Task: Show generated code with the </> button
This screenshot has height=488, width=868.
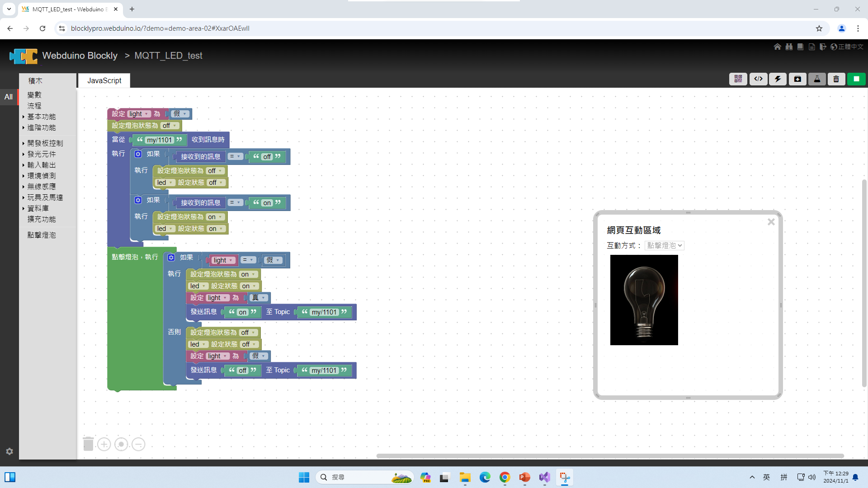Action: click(x=758, y=79)
